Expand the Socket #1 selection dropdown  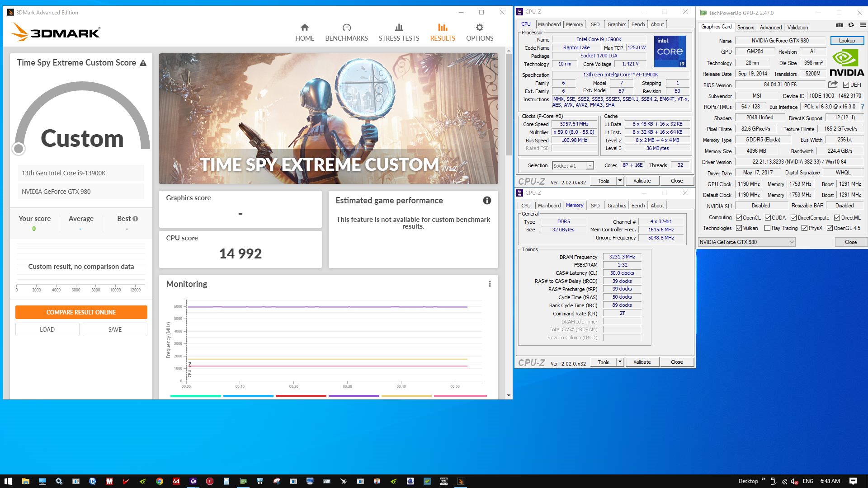tap(590, 166)
